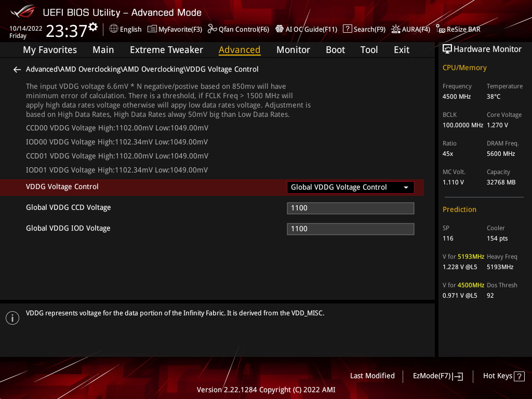
Task: Open the Exit tab
Action: (402, 50)
